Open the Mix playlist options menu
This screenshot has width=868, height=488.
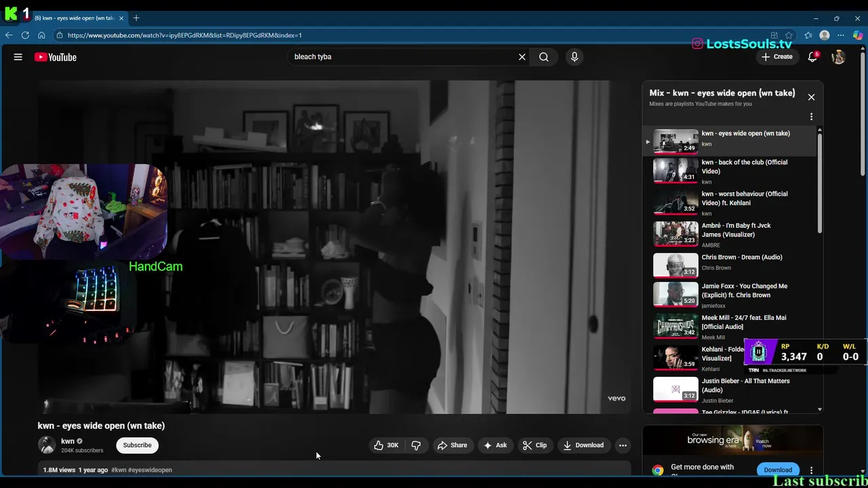811,117
